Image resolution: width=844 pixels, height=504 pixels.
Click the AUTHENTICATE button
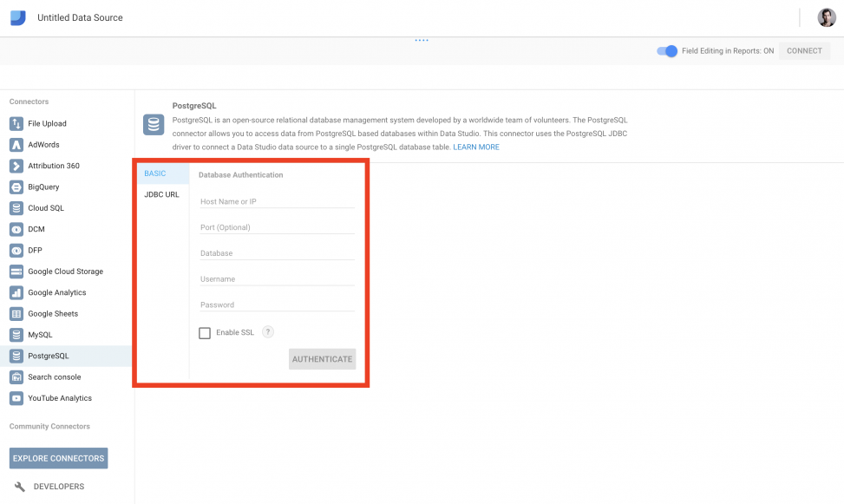322,359
